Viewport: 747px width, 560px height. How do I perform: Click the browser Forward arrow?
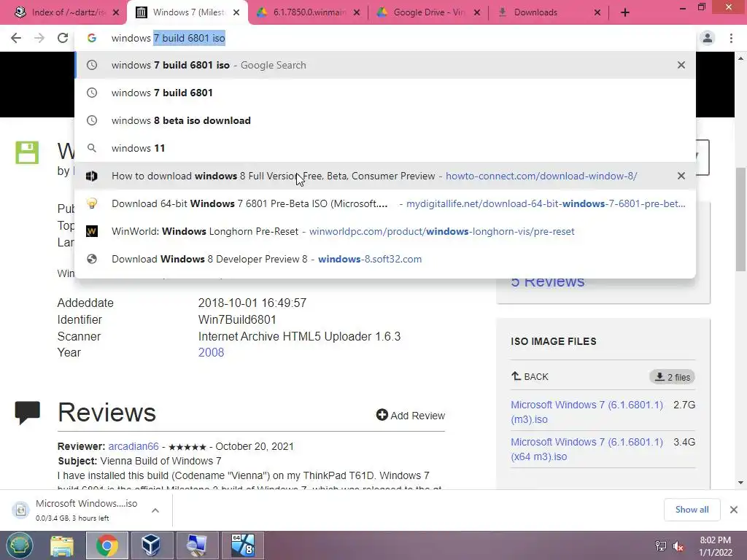click(x=39, y=38)
